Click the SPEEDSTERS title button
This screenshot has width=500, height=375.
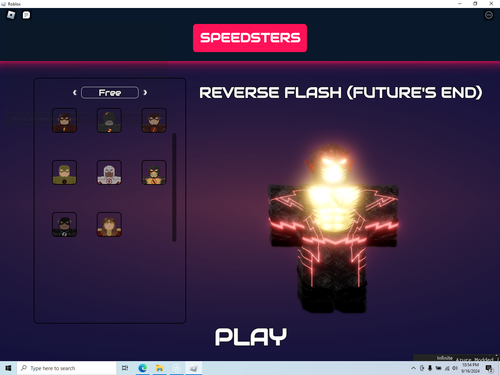coord(250,38)
